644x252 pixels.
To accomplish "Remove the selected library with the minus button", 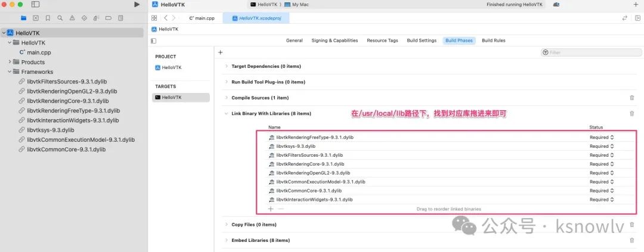I will coord(280,209).
